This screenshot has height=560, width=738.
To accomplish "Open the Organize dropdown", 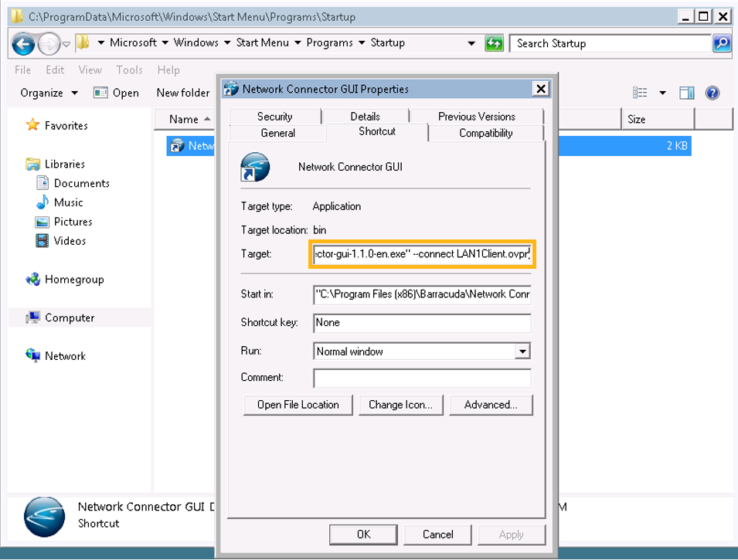I will 49,93.
